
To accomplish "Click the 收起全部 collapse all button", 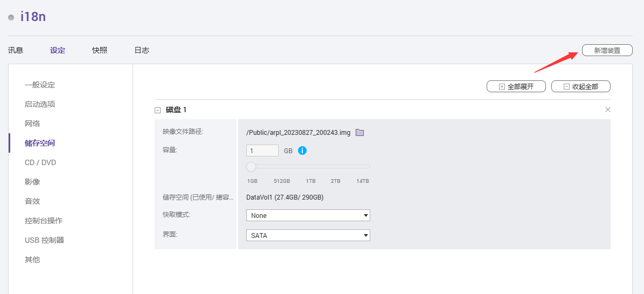I will click(x=581, y=87).
